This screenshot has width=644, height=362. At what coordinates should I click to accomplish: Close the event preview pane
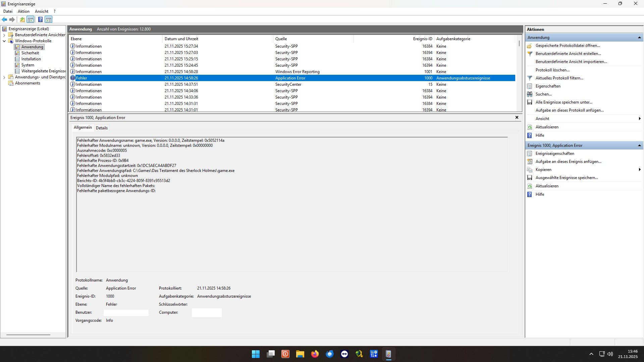click(517, 117)
